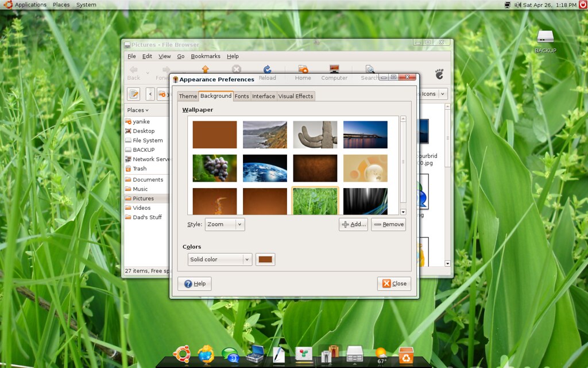
Task: Click the Stop icon in File Browser toolbar
Action: [x=236, y=69]
